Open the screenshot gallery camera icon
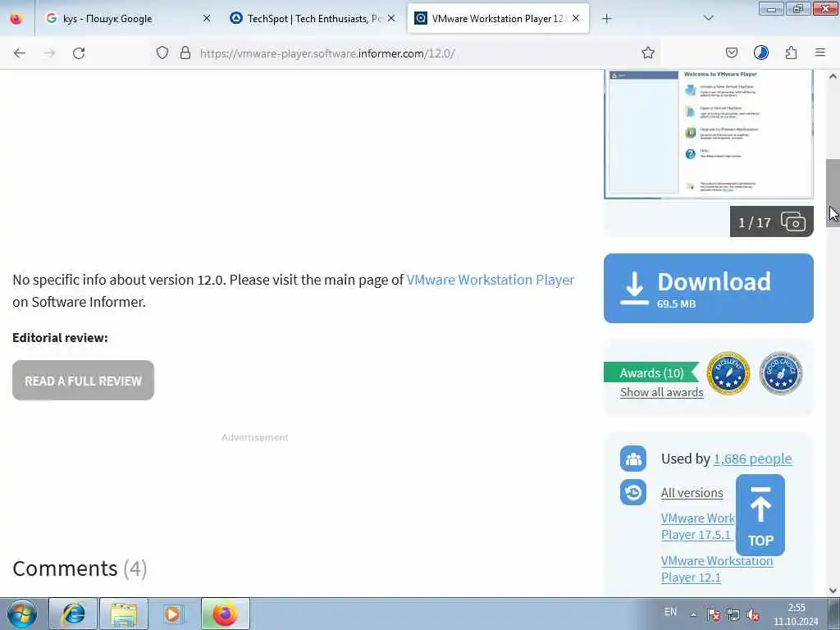Viewport: 840px width, 630px height. [x=793, y=221]
